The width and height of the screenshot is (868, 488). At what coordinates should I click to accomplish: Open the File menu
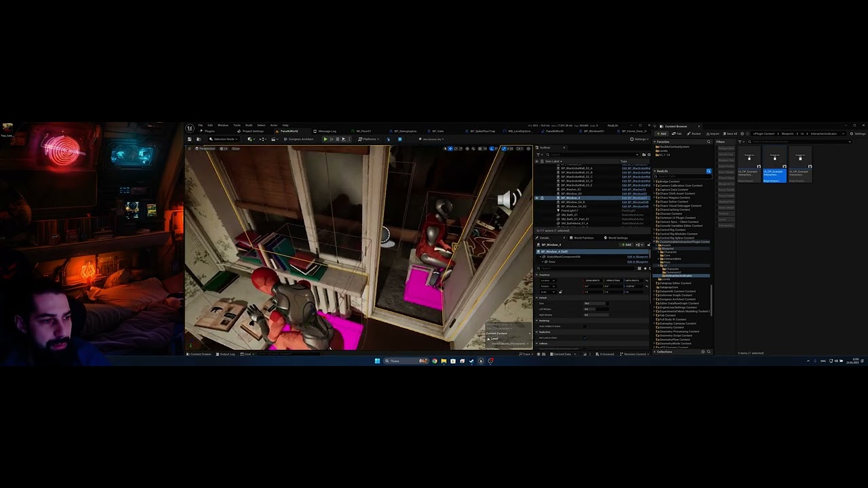[x=201, y=125]
